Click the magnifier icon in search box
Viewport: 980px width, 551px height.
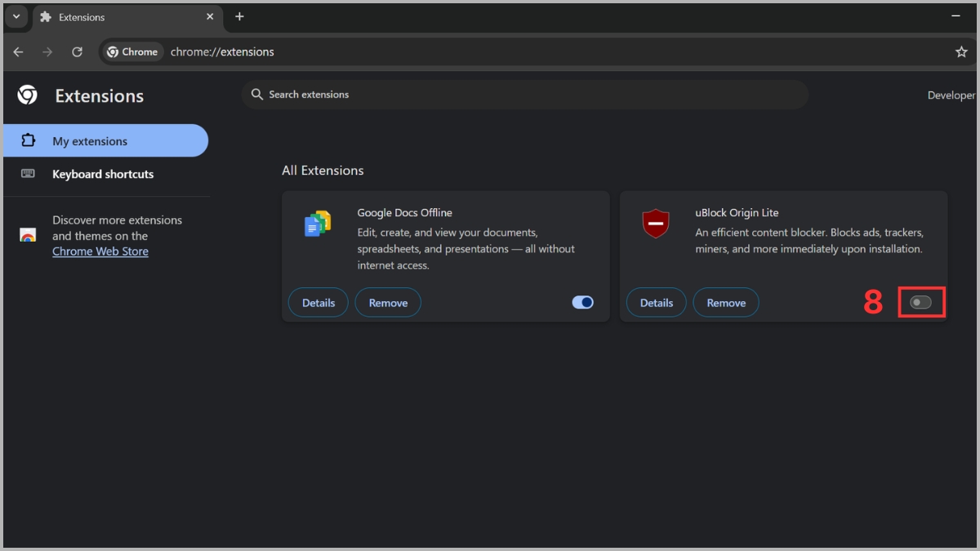click(x=257, y=95)
